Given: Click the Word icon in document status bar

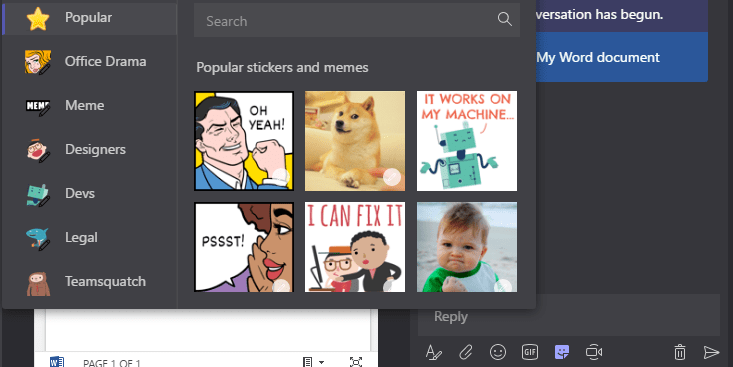Looking at the screenshot, I should pos(57,361).
